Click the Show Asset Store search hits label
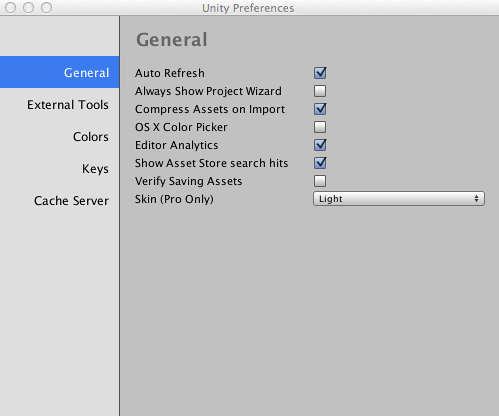 tap(211, 163)
